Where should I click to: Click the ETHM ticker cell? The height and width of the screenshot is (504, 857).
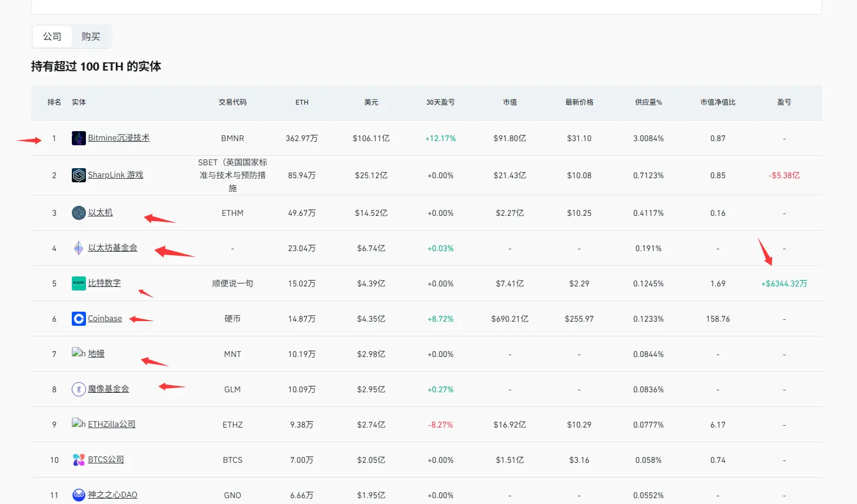pos(232,213)
